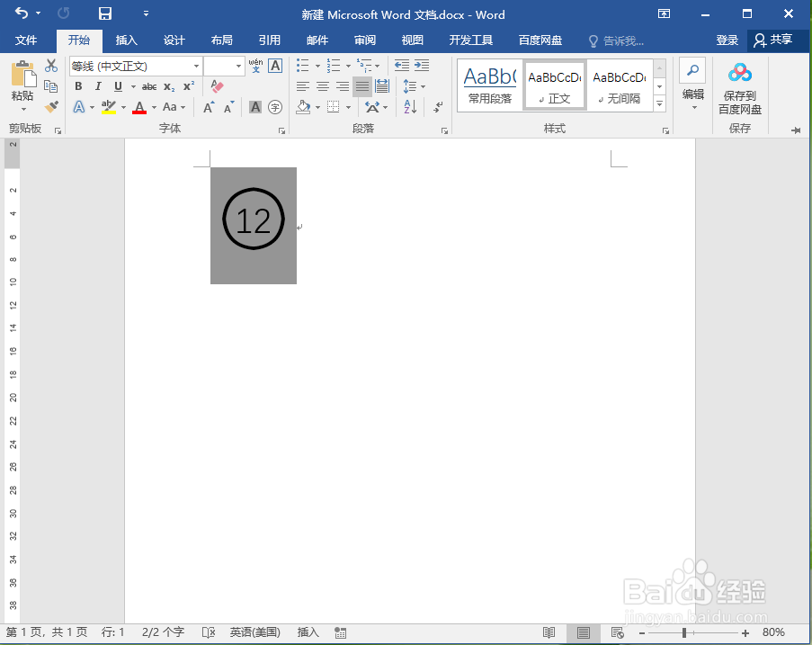Open the Change Case Aa dropdown
The height and width of the screenshot is (645, 812).
coord(174,107)
